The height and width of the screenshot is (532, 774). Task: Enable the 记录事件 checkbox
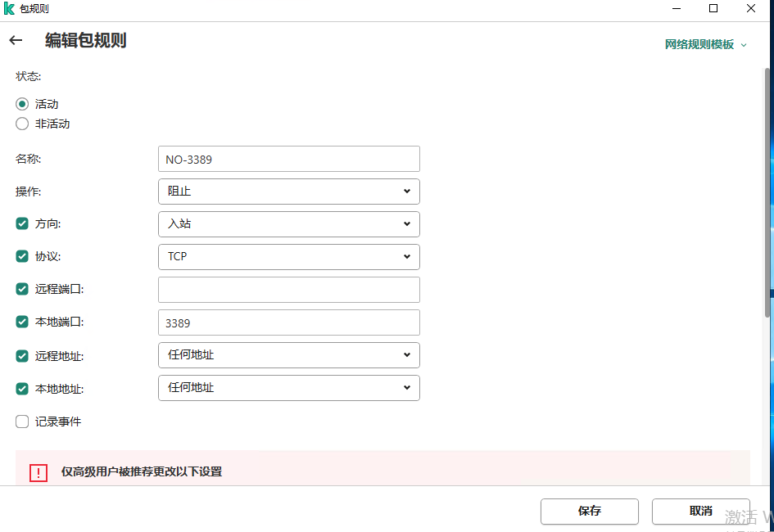tap(22, 422)
